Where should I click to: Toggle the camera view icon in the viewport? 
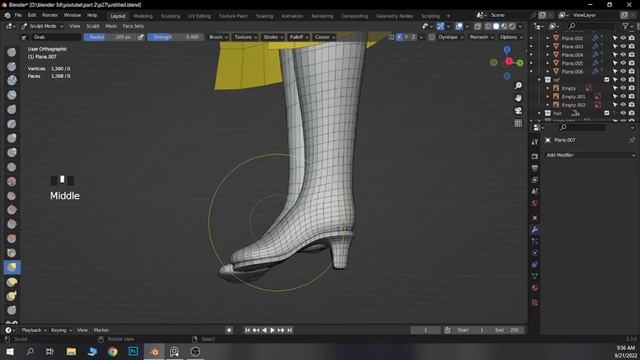[x=518, y=111]
